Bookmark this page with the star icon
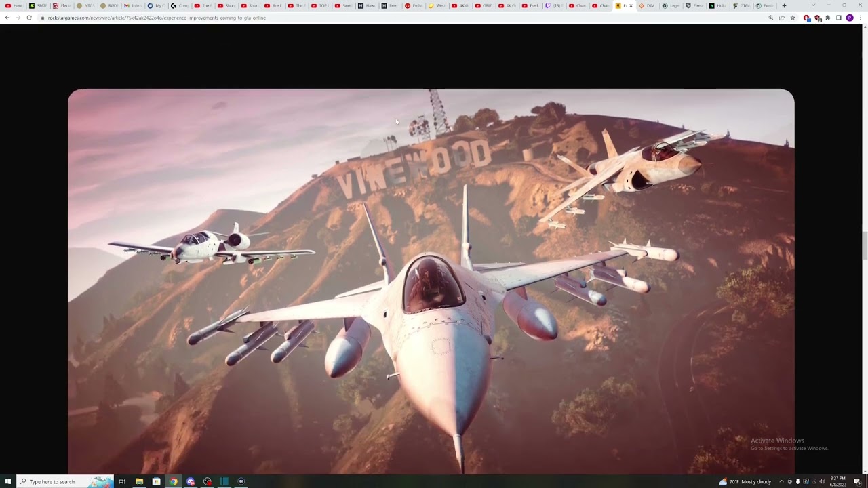Screen dimensions: 868x488 point(793,18)
